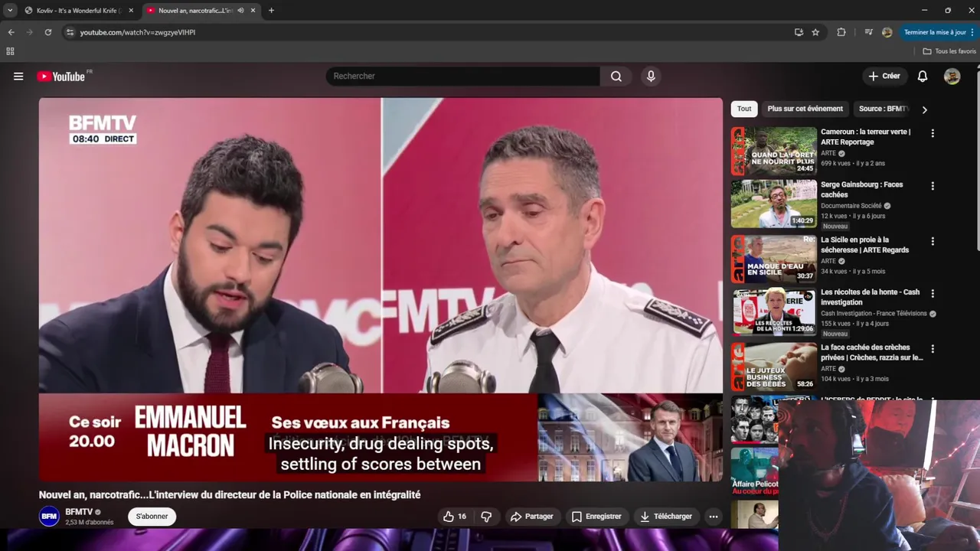Open options for Les récoltes de la honte
The height and width of the screenshot is (551, 980).
[x=933, y=293]
